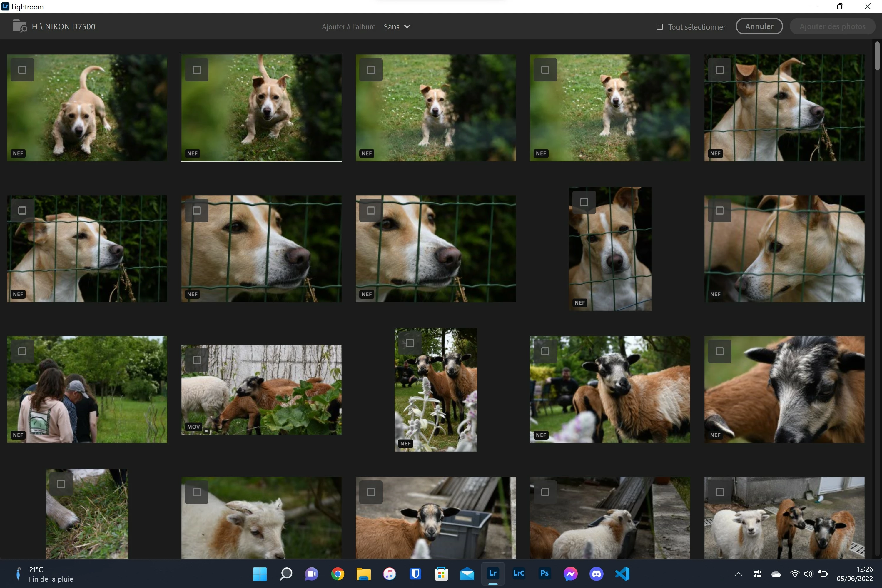Click the vertical scrollbar thumb
Viewport: 882px width, 588px height.
(x=877, y=56)
